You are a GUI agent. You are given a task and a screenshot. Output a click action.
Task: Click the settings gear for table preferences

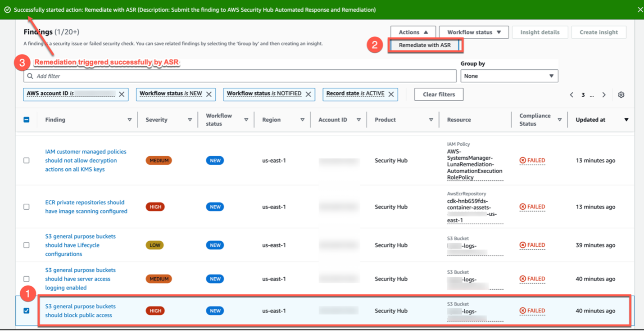[621, 95]
